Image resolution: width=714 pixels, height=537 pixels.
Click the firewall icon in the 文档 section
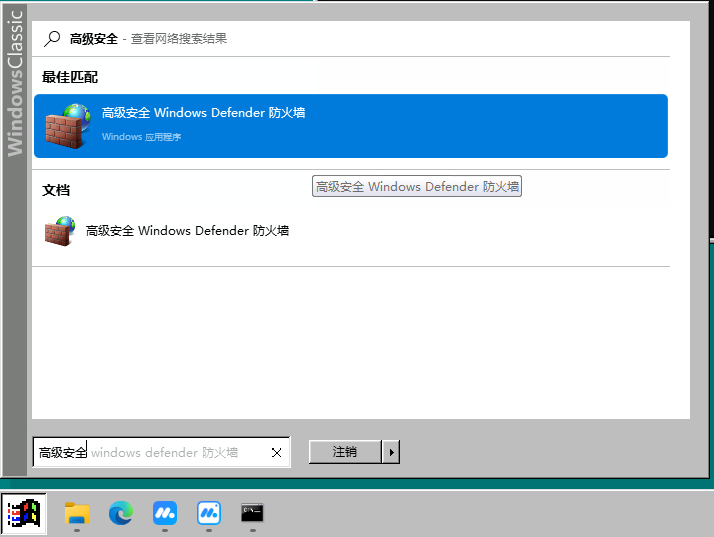point(60,230)
